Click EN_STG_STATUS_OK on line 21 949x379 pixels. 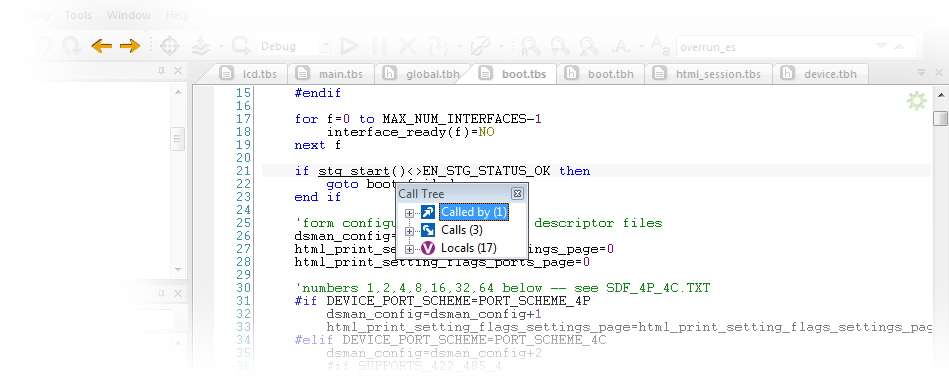[487, 171]
